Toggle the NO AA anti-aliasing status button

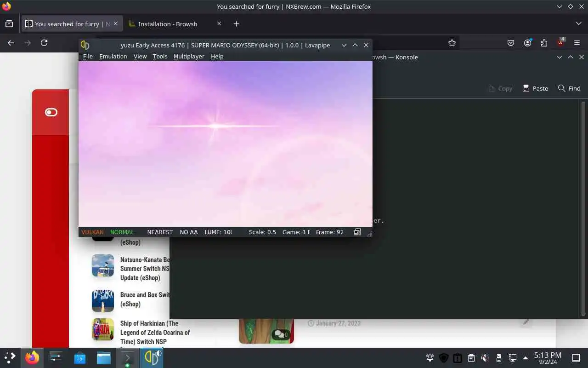click(x=189, y=232)
